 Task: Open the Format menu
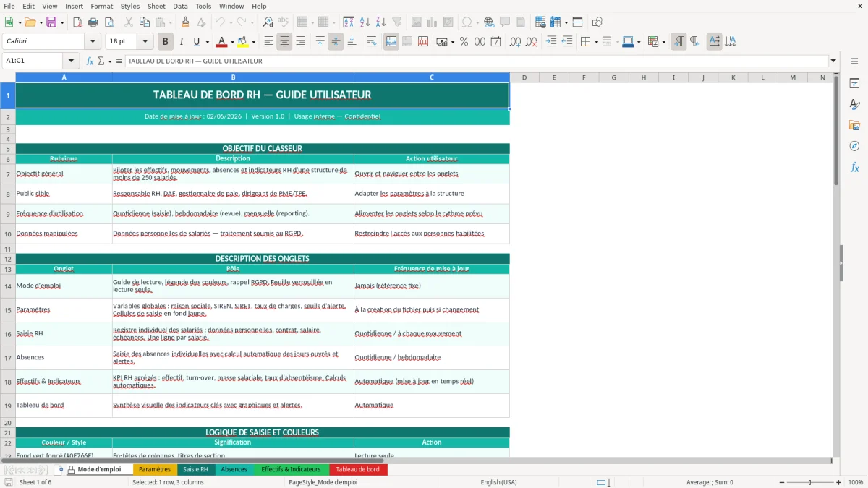point(102,6)
